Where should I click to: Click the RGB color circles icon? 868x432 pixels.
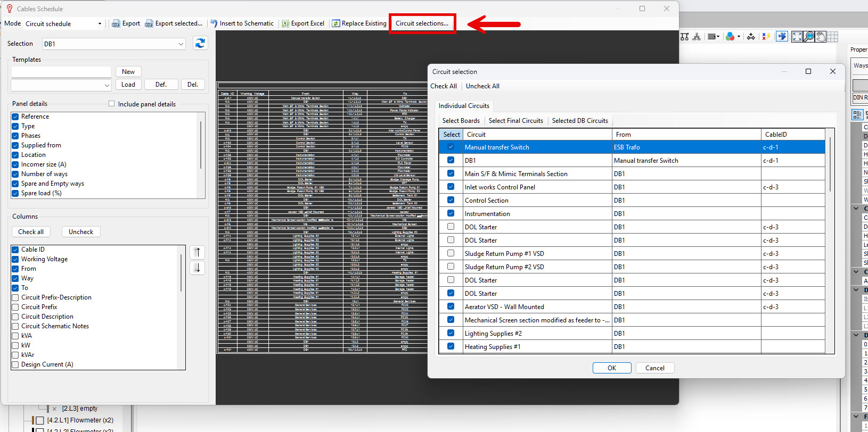click(730, 37)
